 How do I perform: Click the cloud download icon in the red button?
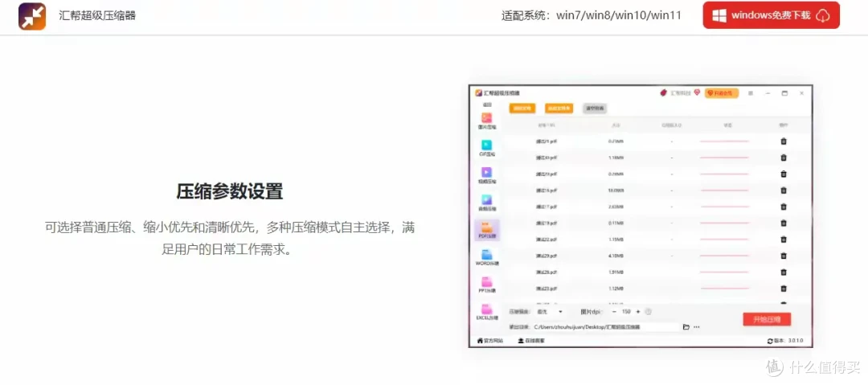click(823, 15)
